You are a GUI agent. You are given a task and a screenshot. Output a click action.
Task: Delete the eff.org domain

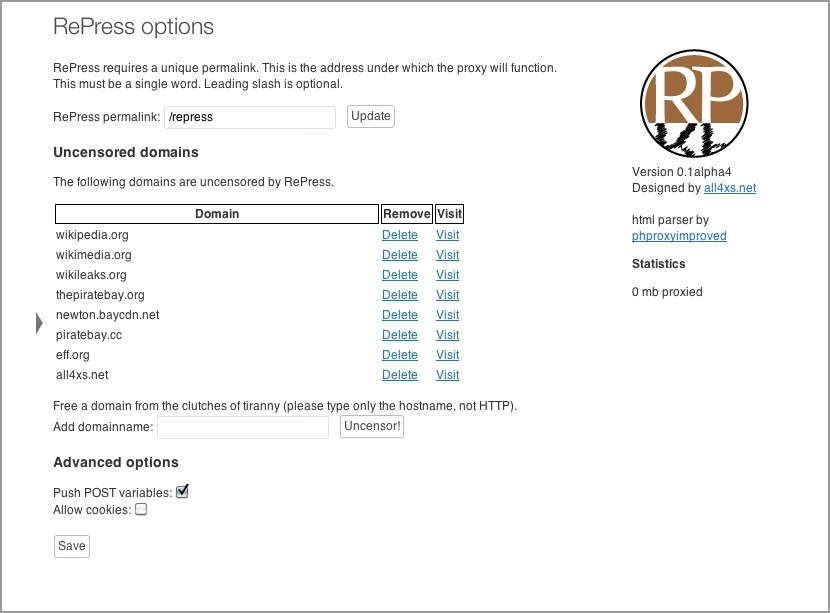[x=400, y=355]
